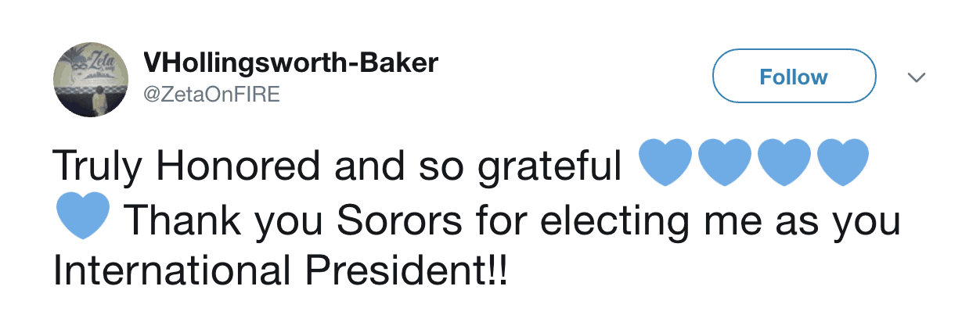The width and height of the screenshot is (980, 322).
Task: Open the ZetaOnFIRE profile avatar
Action: coord(90,77)
